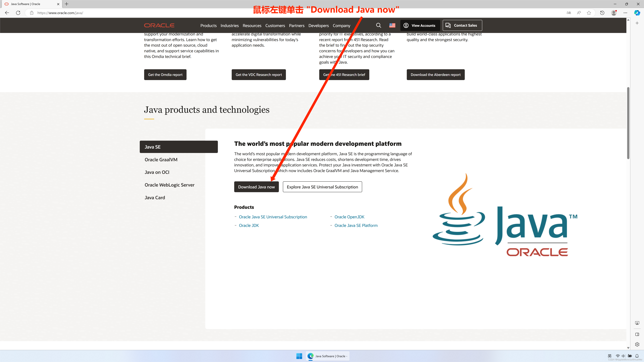644x362 pixels.
Task: Open the Copilot sidebar icon
Action: (637, 13)
